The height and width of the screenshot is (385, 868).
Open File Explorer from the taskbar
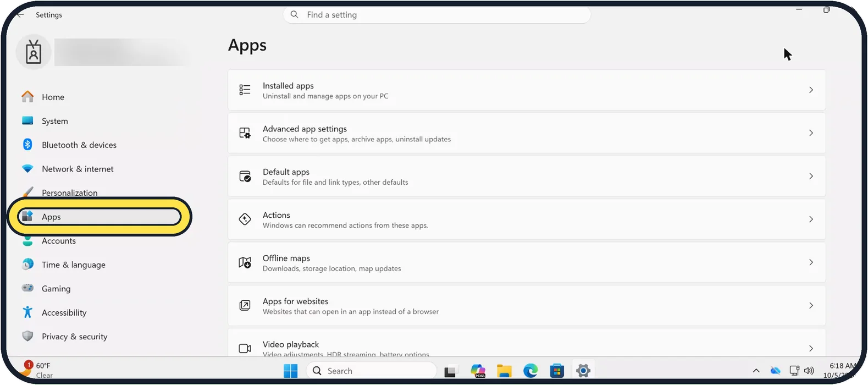tap(504, 371)
